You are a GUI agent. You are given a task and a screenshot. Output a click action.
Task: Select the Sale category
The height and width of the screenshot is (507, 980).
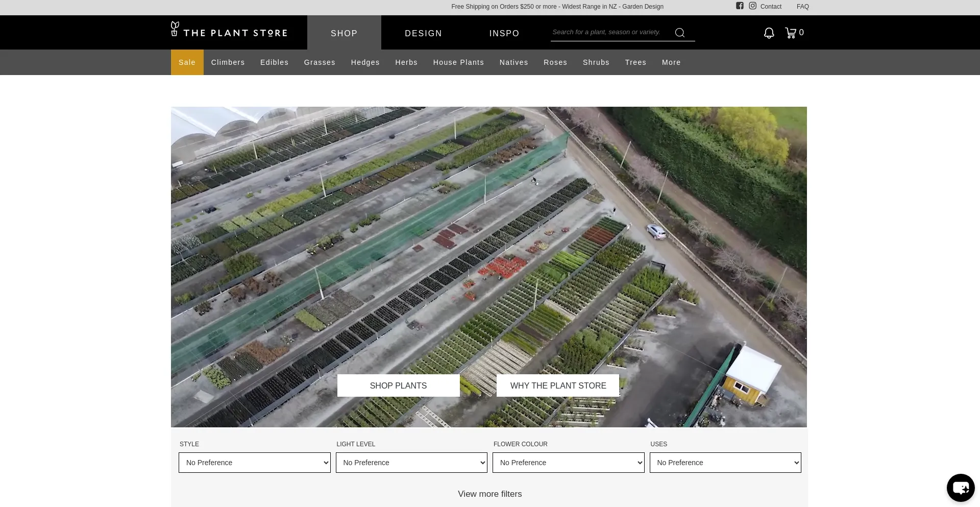[x=187, y=62]
